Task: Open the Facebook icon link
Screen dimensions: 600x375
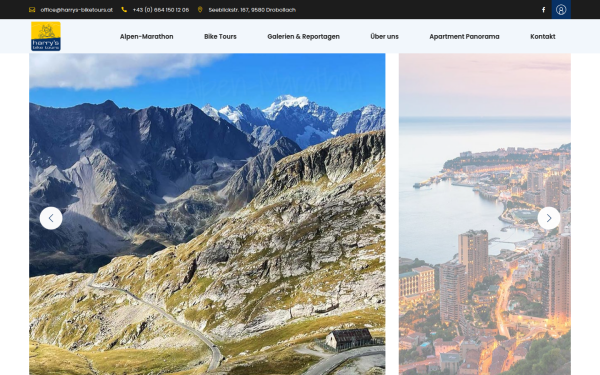Action: point(543,10)
